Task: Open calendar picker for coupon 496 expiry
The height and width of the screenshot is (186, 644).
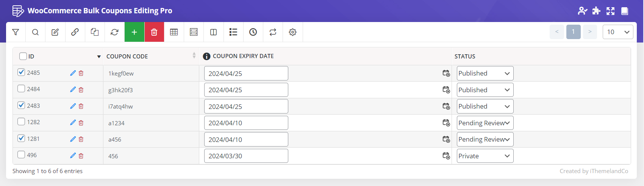Action: 446,156
